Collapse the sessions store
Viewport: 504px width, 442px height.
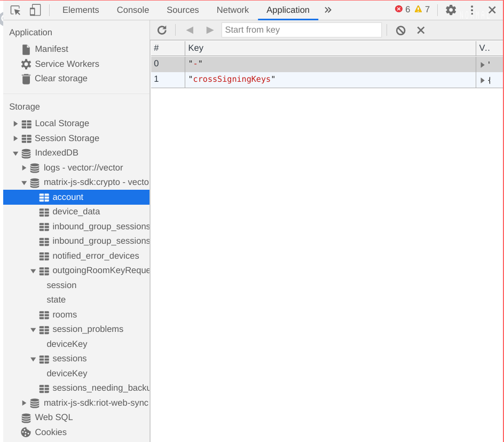(x=33, y=359)
